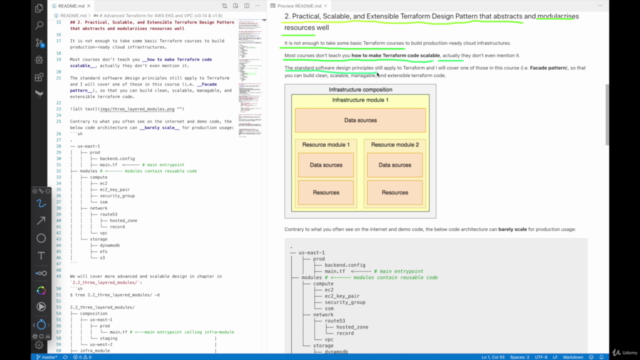Click the Advanced Terraform heading breadcrumb
Screen dimensions: 640x360
click(x=161, y=16)
